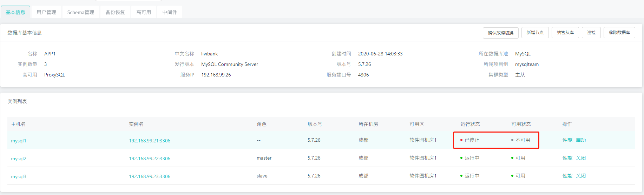Open the Schema管理 tab

[x=81, y=12]
